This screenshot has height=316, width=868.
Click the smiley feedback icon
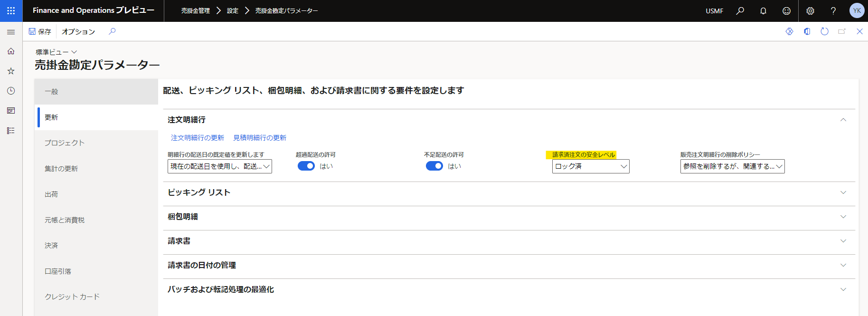point(786,11)
